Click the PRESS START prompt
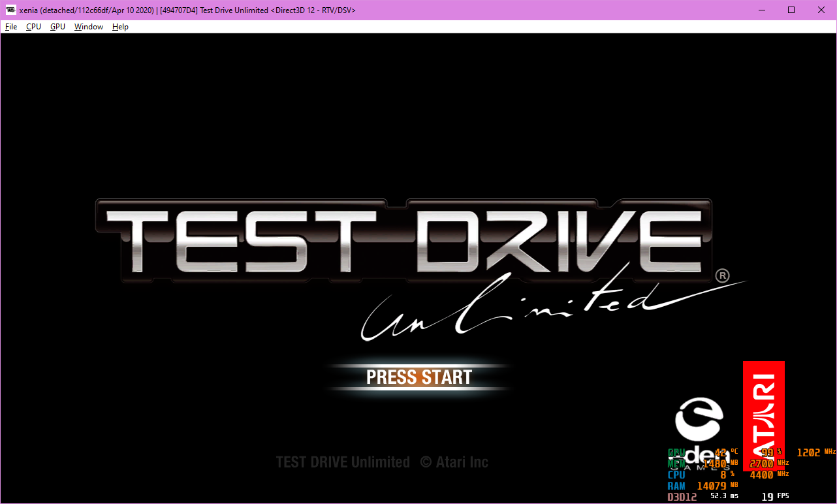 point(419,377)
